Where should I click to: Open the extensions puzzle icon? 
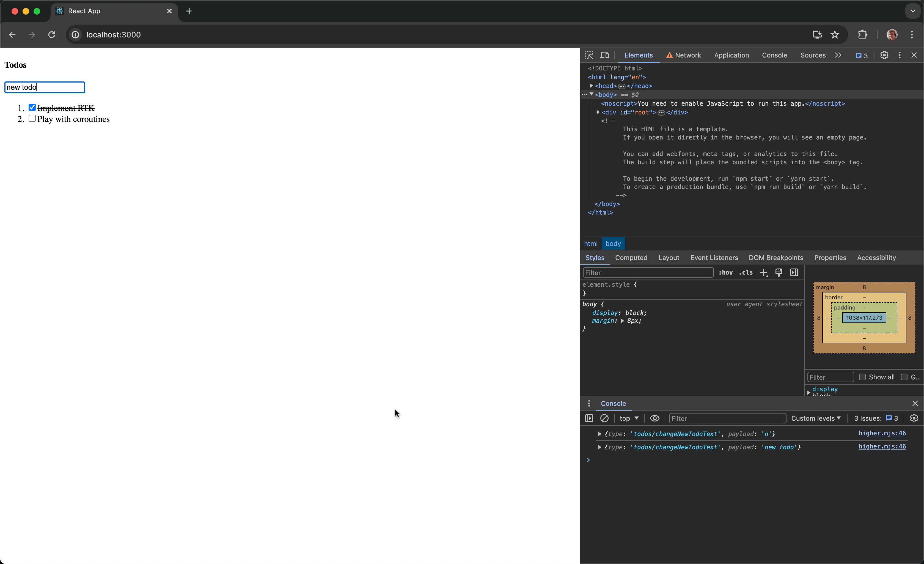(x=862, y=34)
